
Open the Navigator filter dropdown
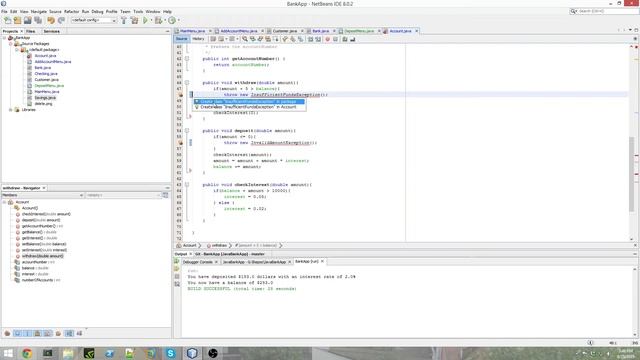click(123, 196)
